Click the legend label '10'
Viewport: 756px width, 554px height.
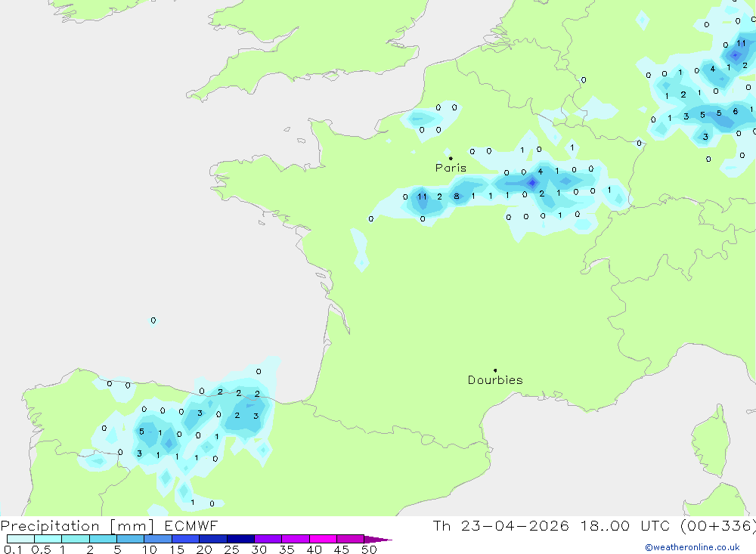150,549
